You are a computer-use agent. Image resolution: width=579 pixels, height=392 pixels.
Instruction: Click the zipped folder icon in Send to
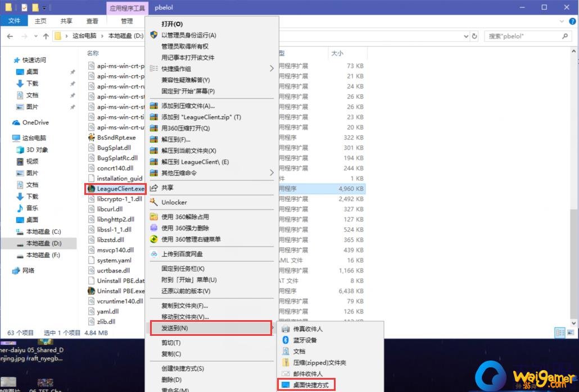click(286, 362)
